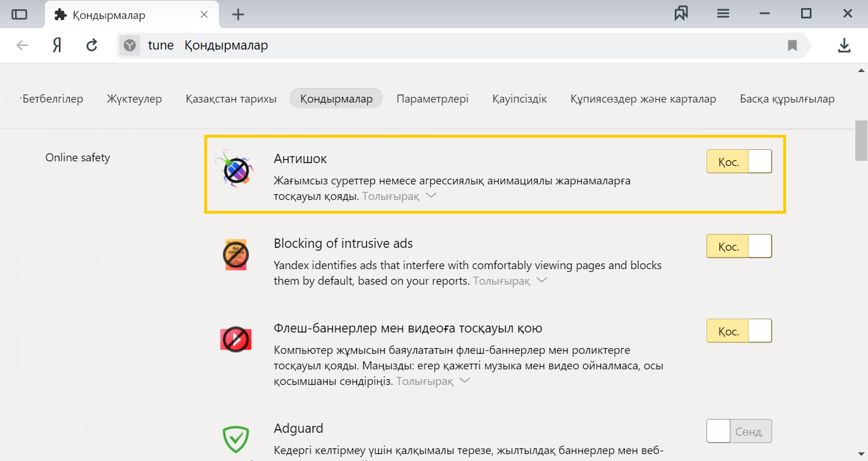
Task: Select the Қондырмалар settings tab
Action: click(x=336, y=99)
